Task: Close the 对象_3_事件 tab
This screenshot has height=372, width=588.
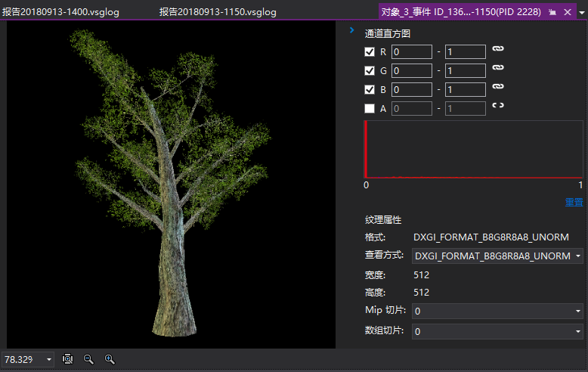Action: point(568,12)
